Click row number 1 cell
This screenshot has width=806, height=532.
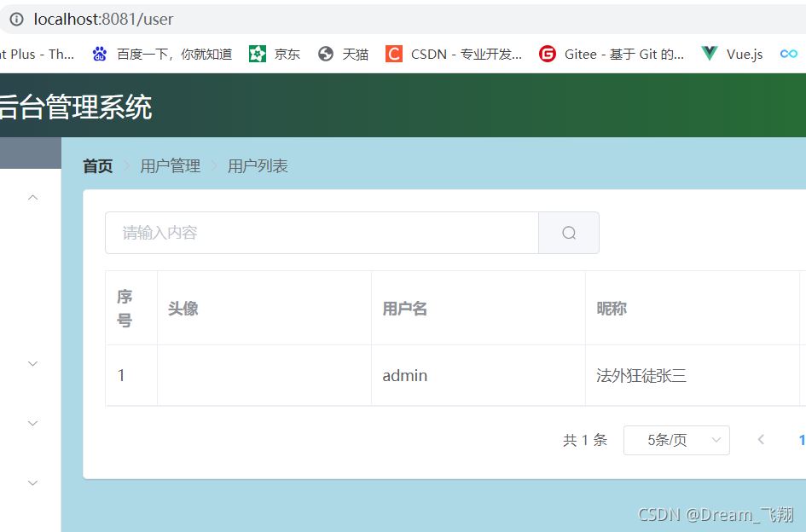[131, 375]
